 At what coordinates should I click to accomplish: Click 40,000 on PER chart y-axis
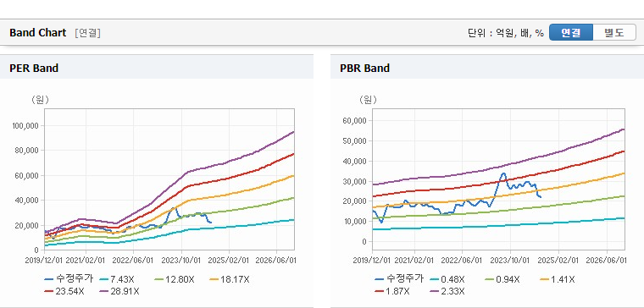point(28,201)
